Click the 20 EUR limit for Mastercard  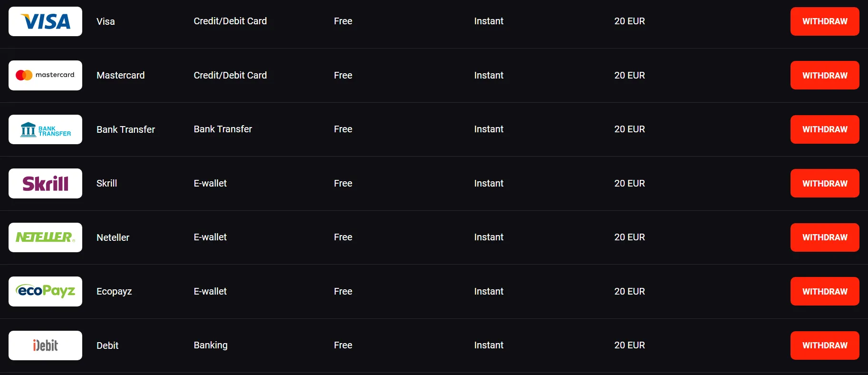(x=629, y=75)
